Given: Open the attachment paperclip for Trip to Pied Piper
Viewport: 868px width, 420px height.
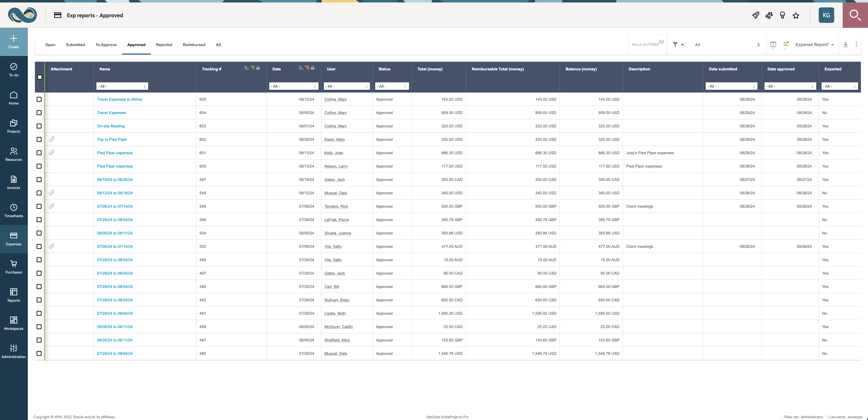Looking at the screenshot, I should (51, 139).
